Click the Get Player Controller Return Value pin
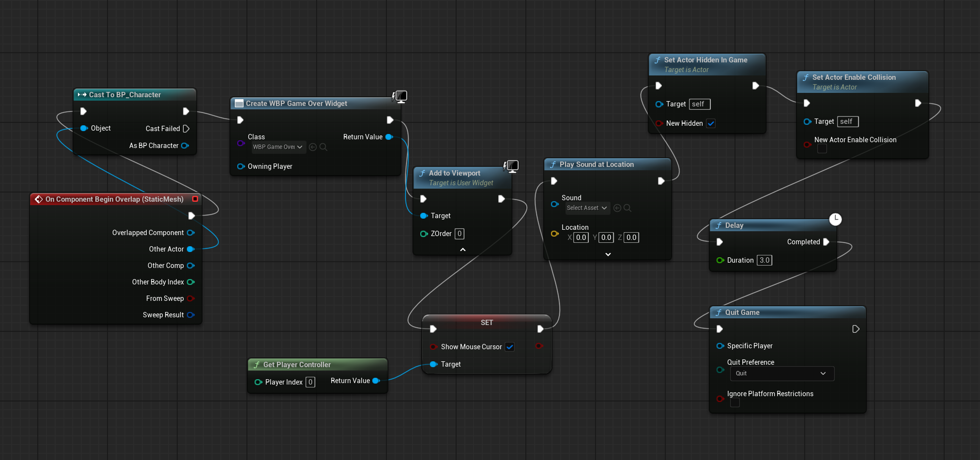 (x=376, y=381)
